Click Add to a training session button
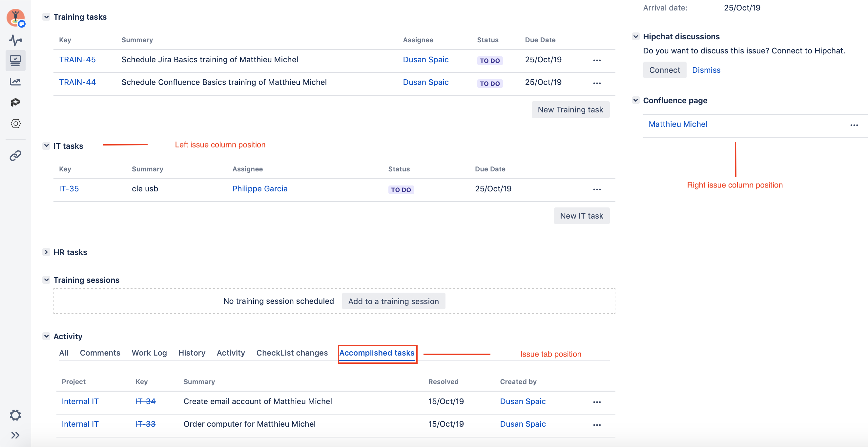The height and width of the screenshot is (447, 868). 393,301
